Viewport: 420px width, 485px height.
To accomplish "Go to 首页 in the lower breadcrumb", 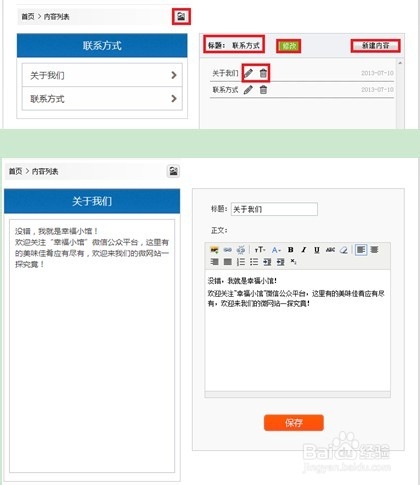I will 15,171.
